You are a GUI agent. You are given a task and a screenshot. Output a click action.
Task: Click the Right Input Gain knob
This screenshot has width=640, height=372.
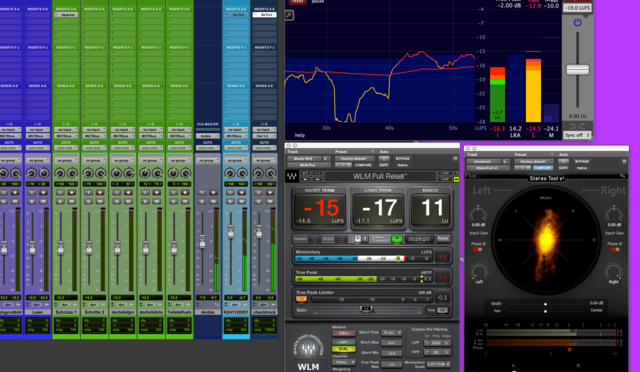coord(614,214)
